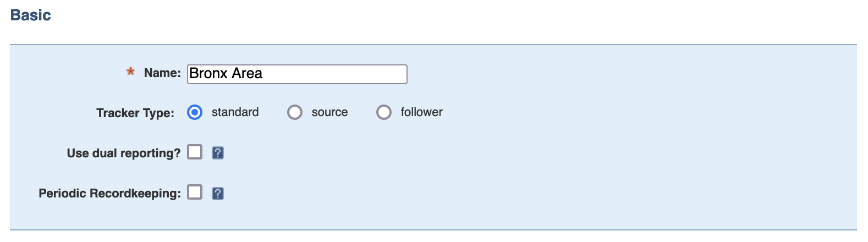Click the 'Periodic Recordkeeping:' label
868x242 pixels.
coord(109,194)
